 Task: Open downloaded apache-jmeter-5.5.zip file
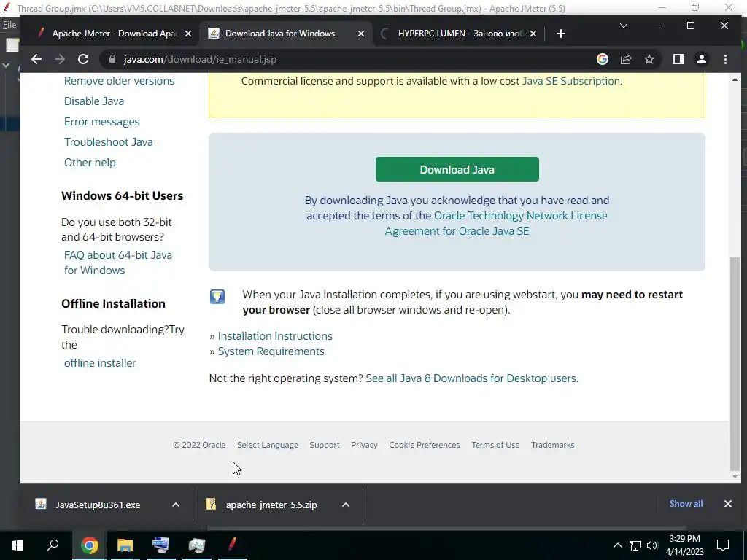click(271, 505)
